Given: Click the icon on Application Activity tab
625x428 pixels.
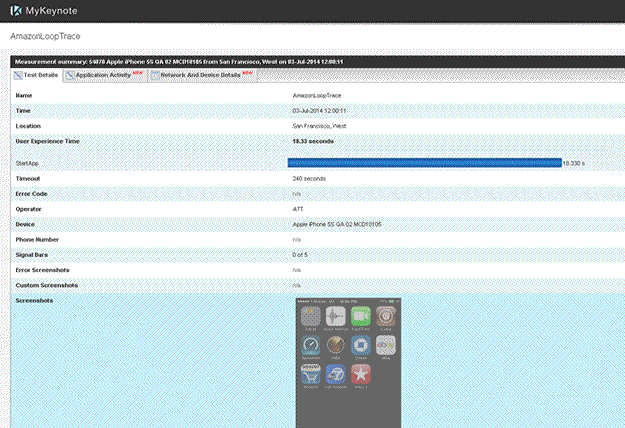Looking at the screenshot, I should 70,75.
